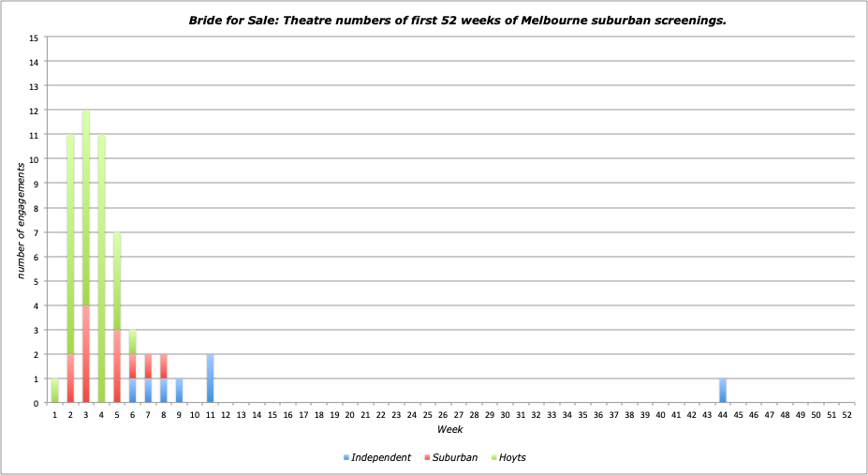Select the red Suburban segment at week 3
Screen dimensions: 868x475
(86, 354)
